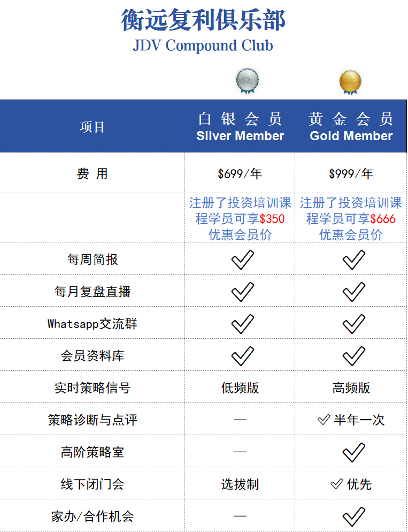Click the $699/年 Silver price

(x=240, y=174)
